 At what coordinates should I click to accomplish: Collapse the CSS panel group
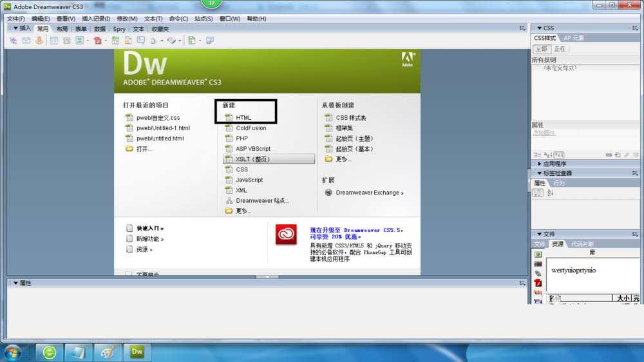click(x=539, y=28)
